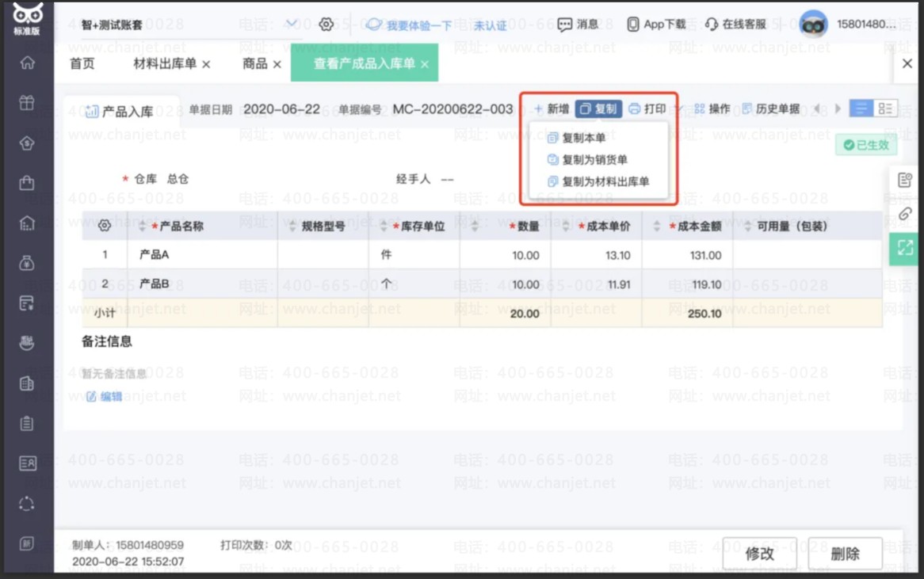The image size is (924, 579).
Task: Open settings gear icon in top bar
Action: click(x=326, y=25)
